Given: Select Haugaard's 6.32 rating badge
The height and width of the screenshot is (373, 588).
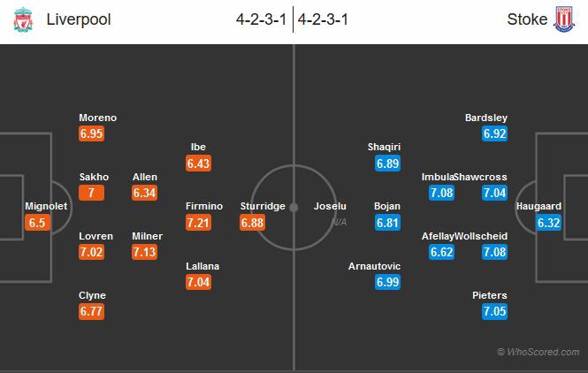Looking at the screenshot, I should coord(548,223).
